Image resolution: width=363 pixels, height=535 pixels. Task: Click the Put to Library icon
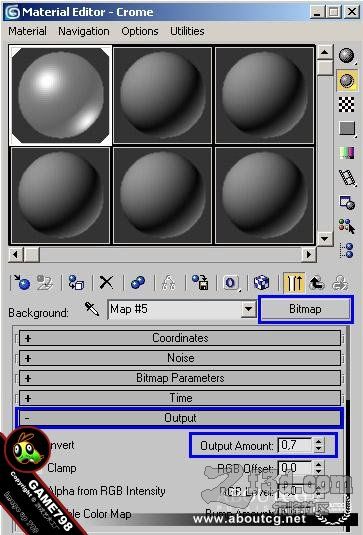tap(200, 283)
